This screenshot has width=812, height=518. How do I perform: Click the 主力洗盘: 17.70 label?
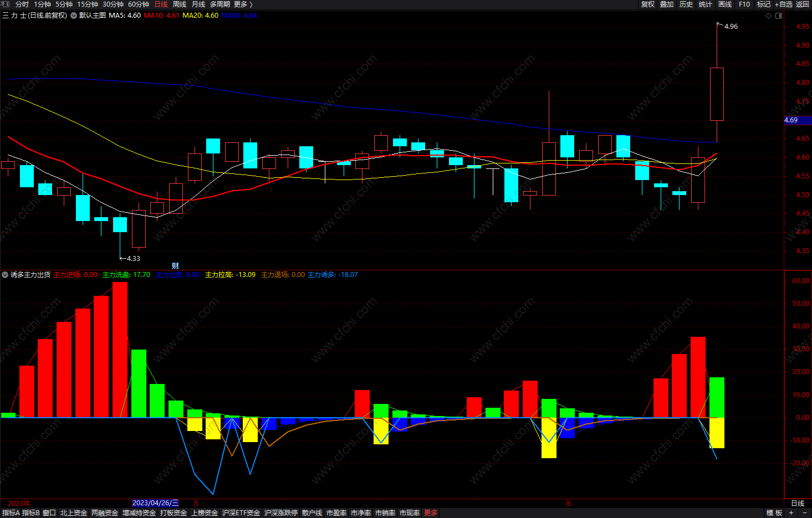[x=126, y=275]
